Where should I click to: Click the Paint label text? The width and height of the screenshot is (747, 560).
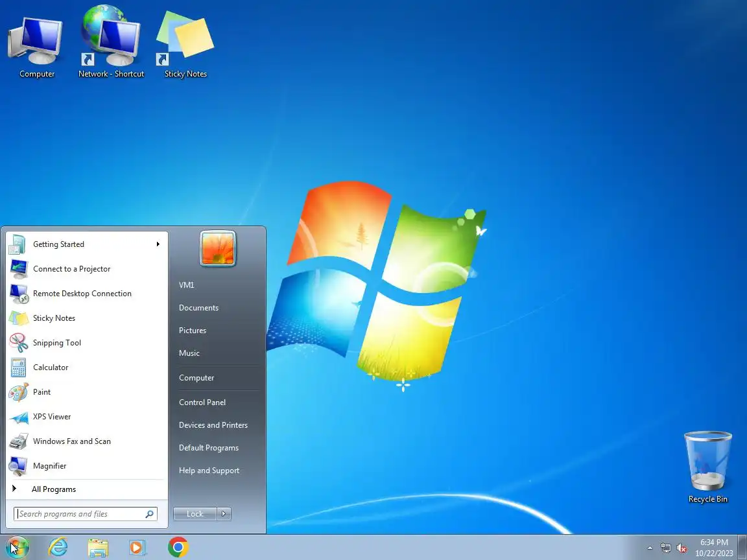point(42,392)
